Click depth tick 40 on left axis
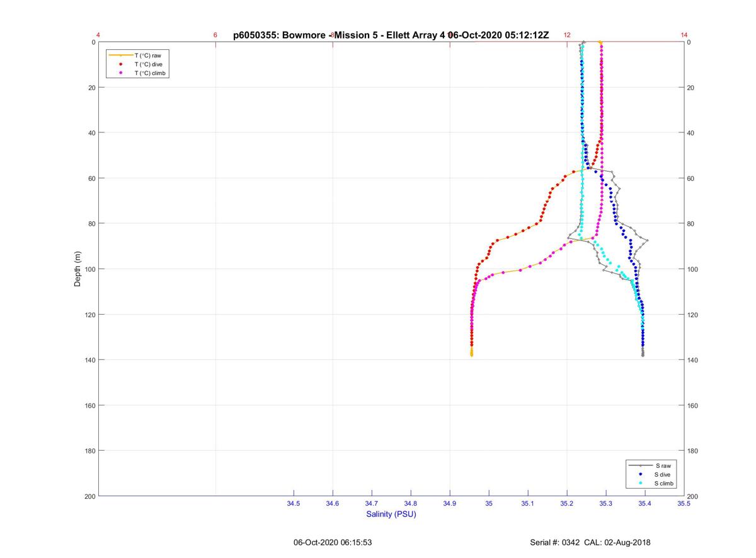 pos(91,133)
